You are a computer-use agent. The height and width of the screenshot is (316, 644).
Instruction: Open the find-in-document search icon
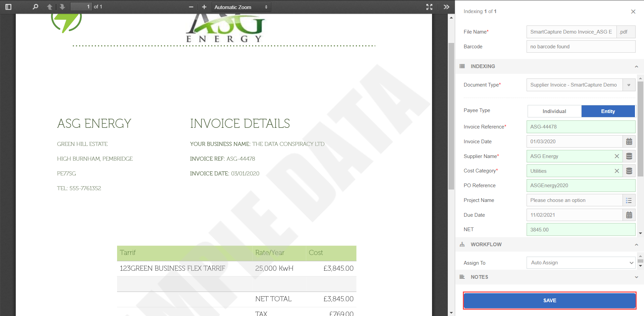[35, 7]
